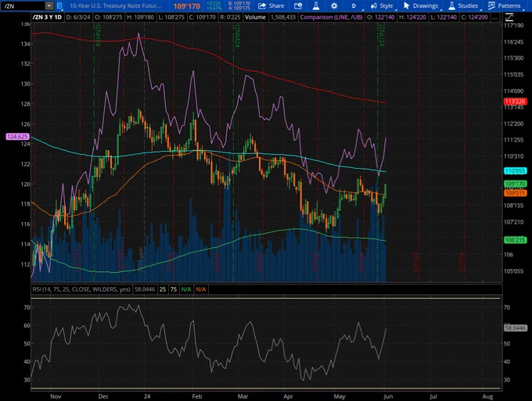Click the R: 0'225 range value
Screen dimensions: 532x401
click(230, 17)
